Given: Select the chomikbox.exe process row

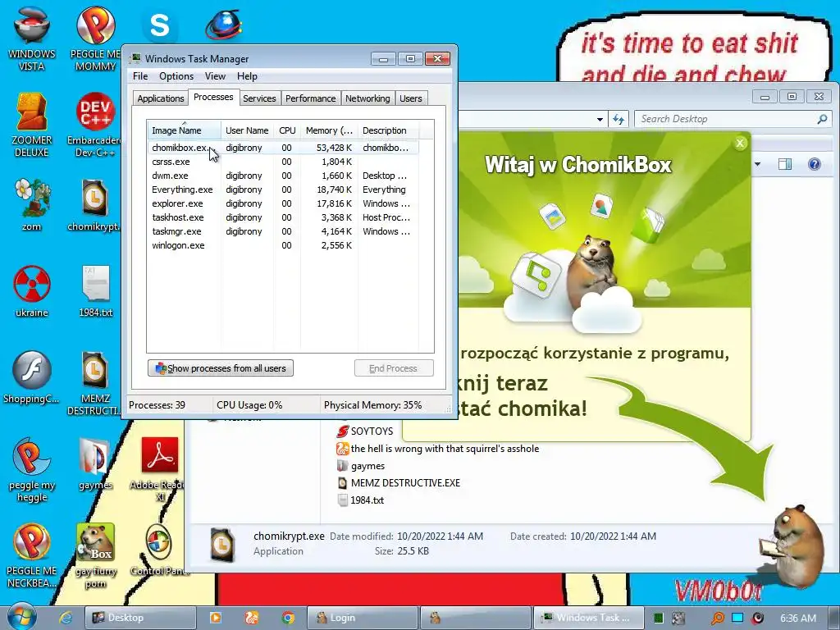Looking at the screenshot, I should [x=283, y=148].
